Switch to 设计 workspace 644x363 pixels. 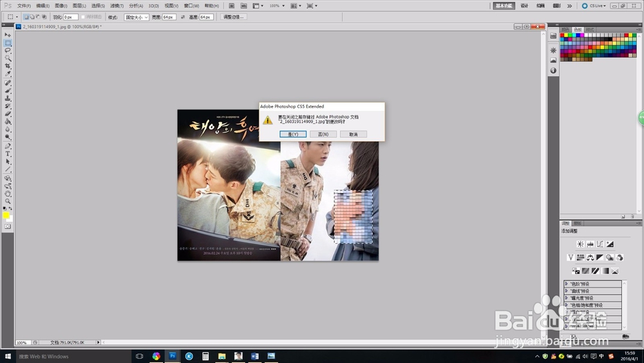click(524, 6)
